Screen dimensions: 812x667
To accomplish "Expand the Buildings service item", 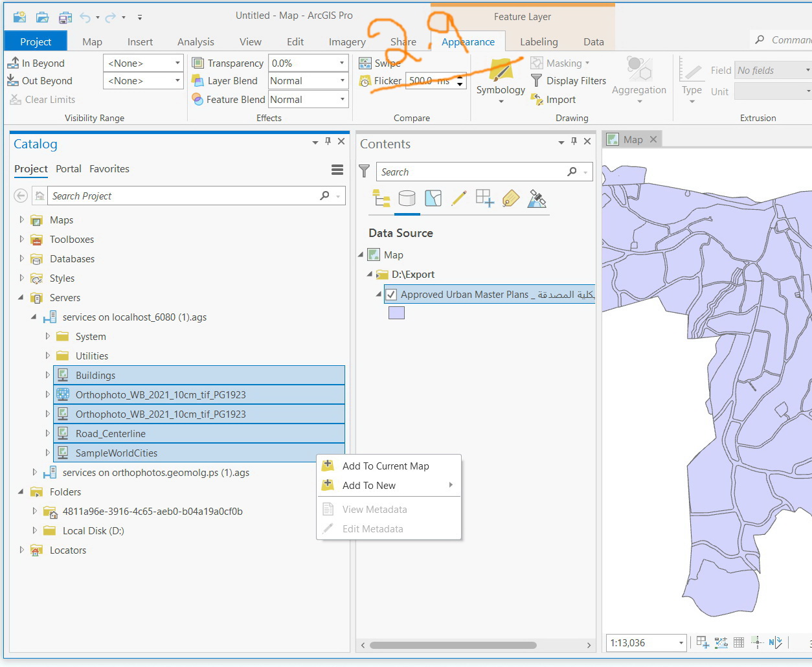I will pyautogui.click(x=47, y=375).
